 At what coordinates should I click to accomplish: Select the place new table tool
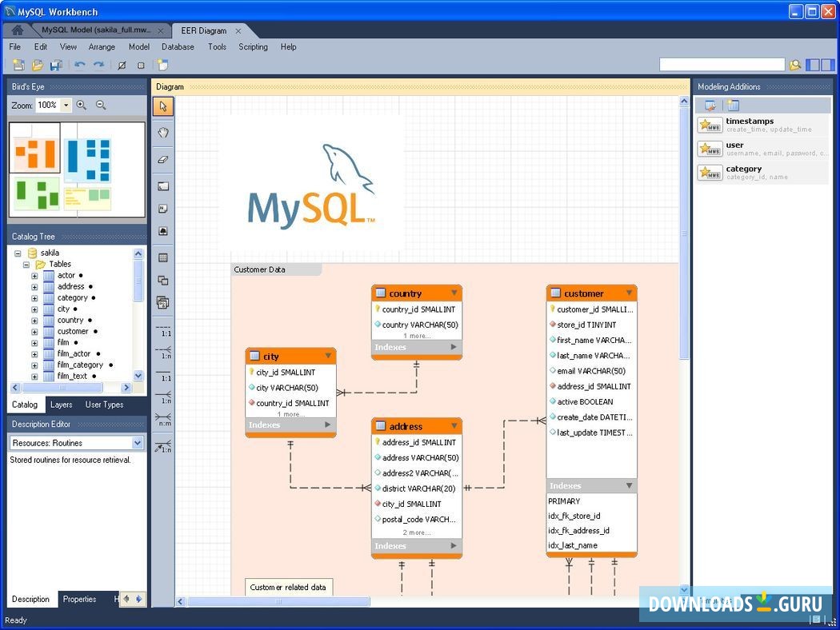[x=163, y=257]
